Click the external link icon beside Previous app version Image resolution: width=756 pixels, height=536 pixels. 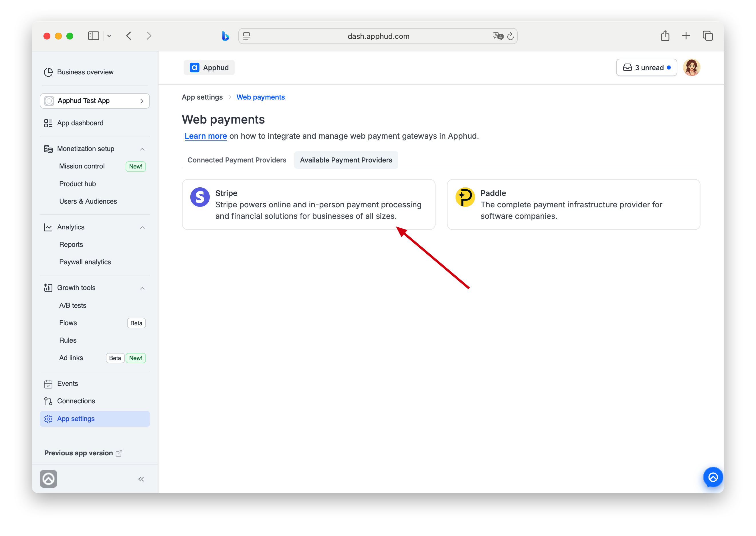click(119, 454)
